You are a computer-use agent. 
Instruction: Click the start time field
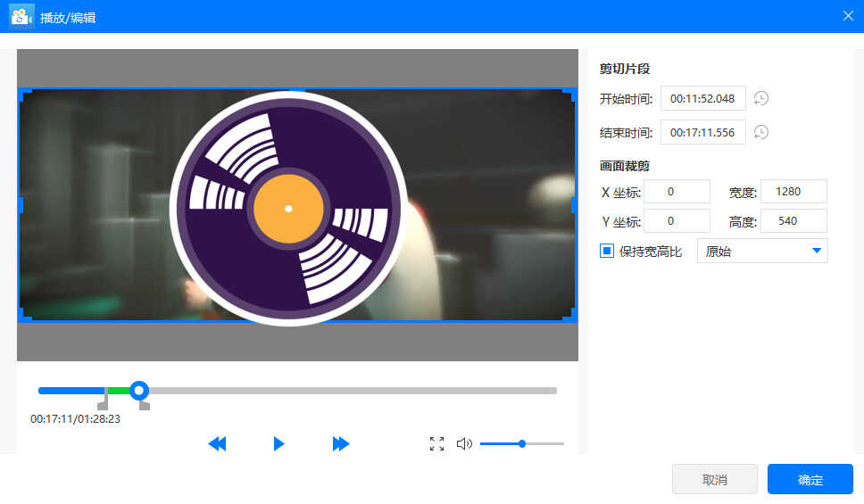pos(702,99)
